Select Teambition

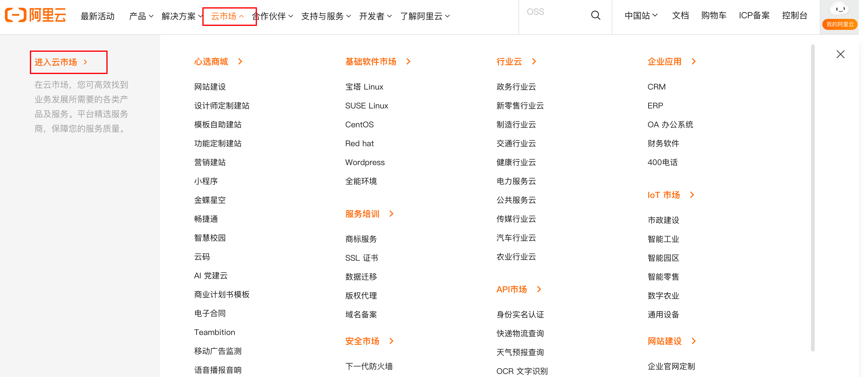point(215,332)
